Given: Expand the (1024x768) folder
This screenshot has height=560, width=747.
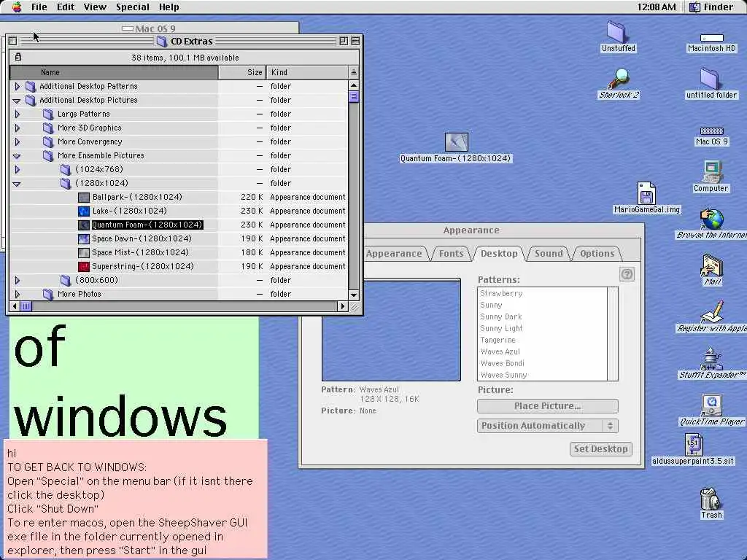Looking at the screenshot, I should pyautogui.click(x=18, y=169).
